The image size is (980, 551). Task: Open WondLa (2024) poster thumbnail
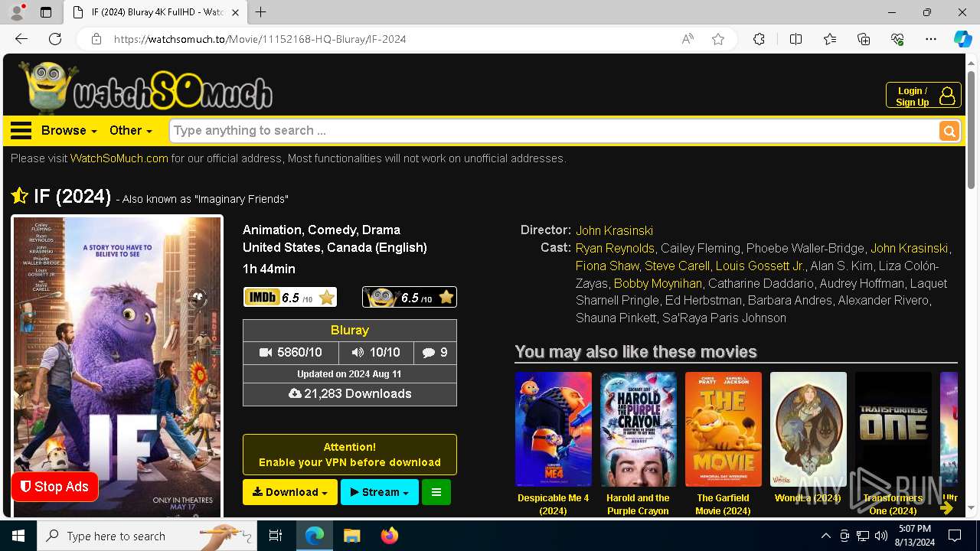tap(808, 429)
